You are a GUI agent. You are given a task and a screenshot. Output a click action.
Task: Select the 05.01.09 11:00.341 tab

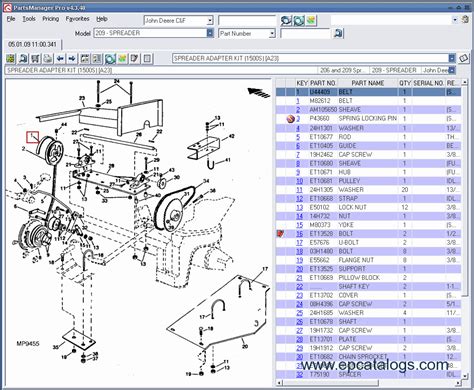(32, 44)
